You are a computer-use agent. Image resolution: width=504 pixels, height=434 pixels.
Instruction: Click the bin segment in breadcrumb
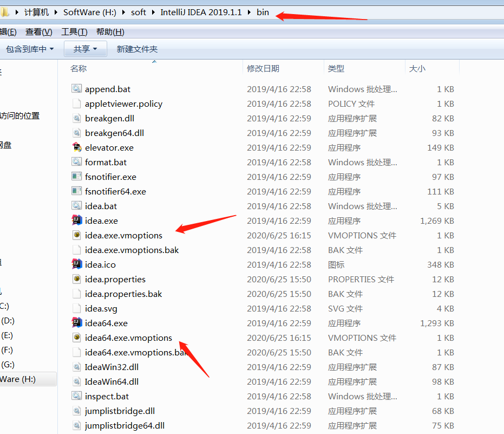(263, 12)
